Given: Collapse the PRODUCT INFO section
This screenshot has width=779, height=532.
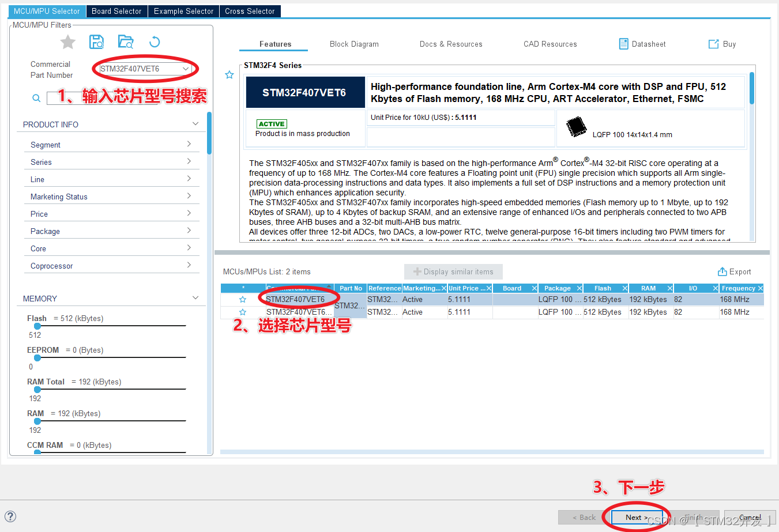Looking at the screenshot, I should point(195,124).
